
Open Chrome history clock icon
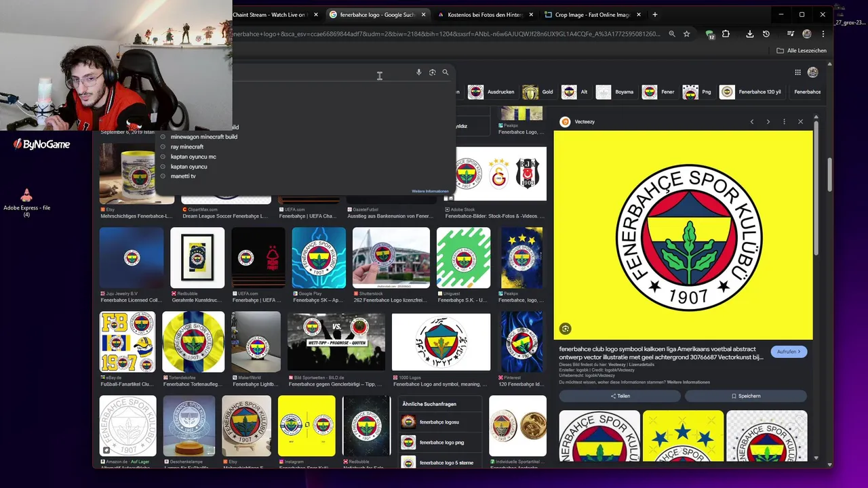click(x=766, y=34)
